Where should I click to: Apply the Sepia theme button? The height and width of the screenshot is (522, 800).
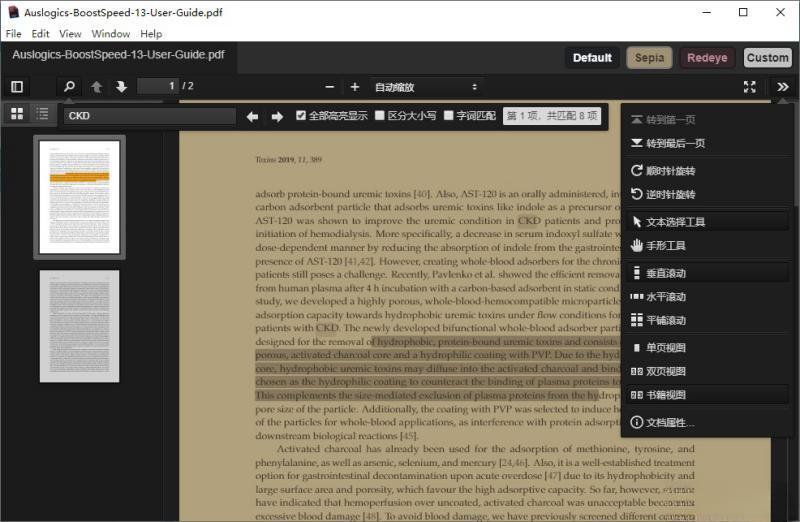[649, 58]
